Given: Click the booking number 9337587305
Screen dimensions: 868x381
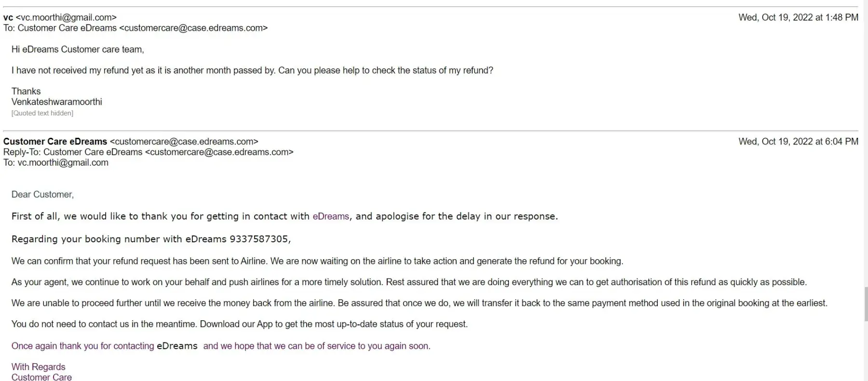Looking at the screenshot, I should pyautogui.click(x=259, y=239).
